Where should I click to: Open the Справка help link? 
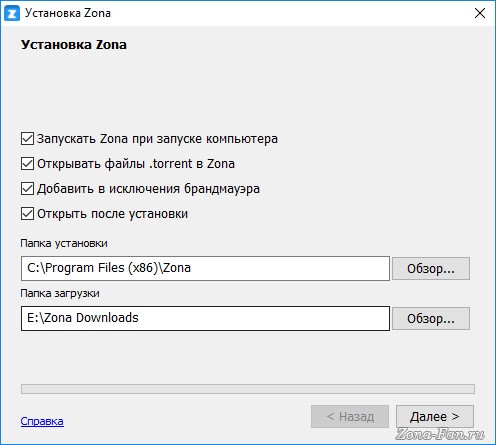click(x=42, y=421)
